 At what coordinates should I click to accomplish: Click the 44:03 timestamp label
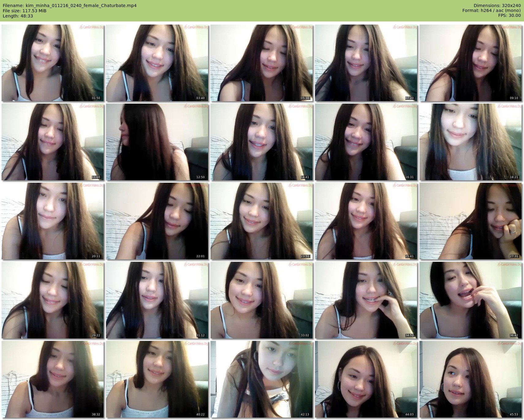pos(409,414)
